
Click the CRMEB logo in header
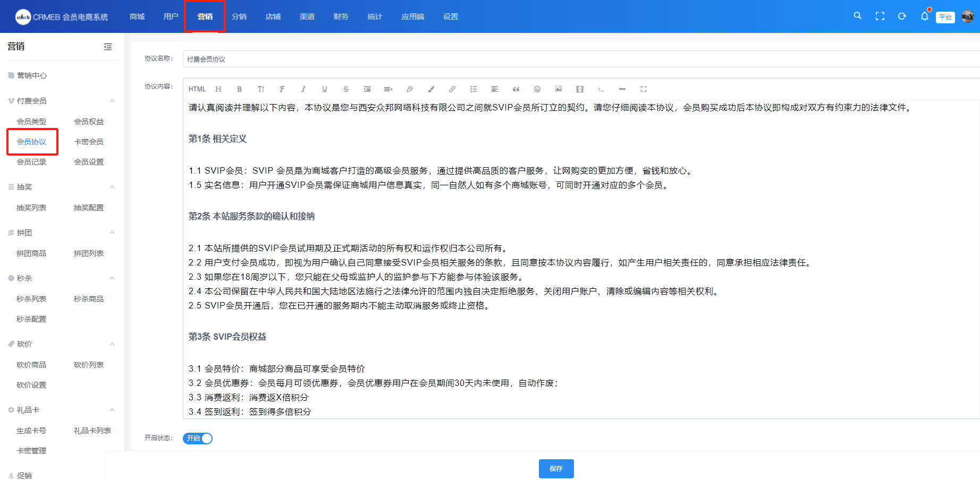pyautogui.click(x=62, y=17)
